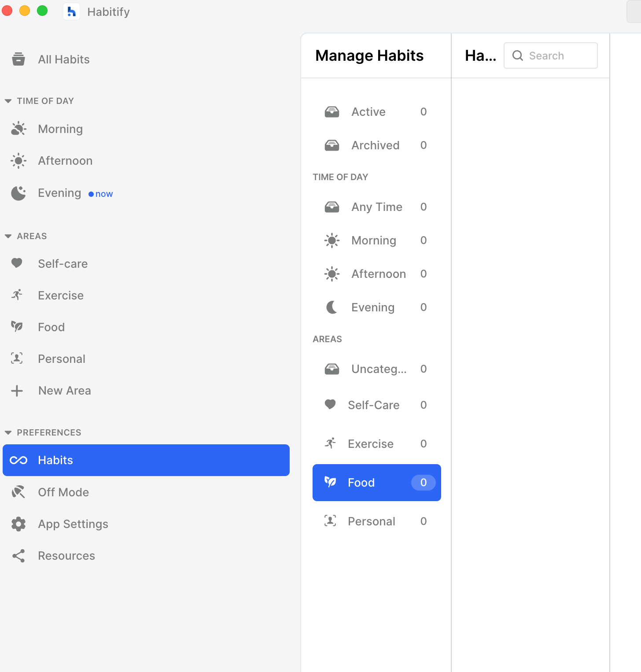The height and width of the screenshot is (672, 641).
Task: Select Personal area in Manage Habits
Action: 377,521
